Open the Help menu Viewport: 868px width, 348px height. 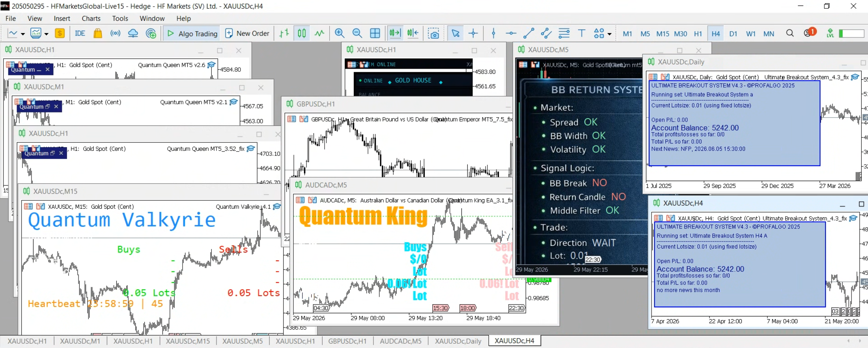pos(183,19)
